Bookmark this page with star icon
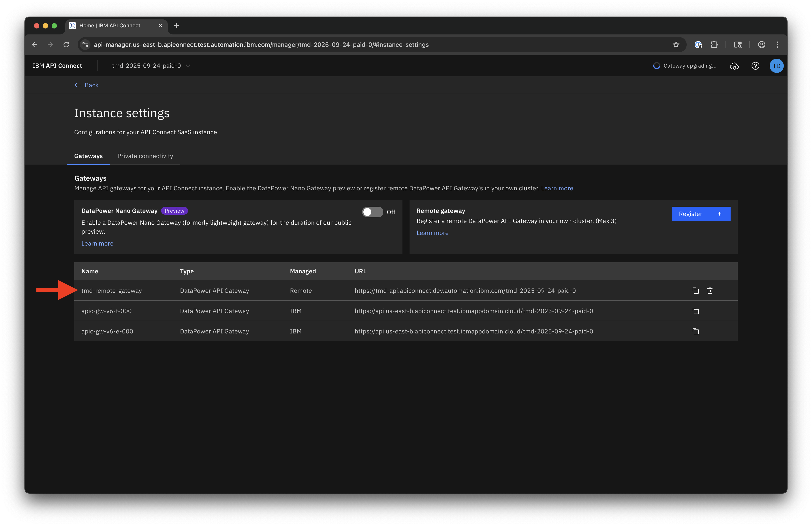 pyautogui.click(x=676, y=45)
